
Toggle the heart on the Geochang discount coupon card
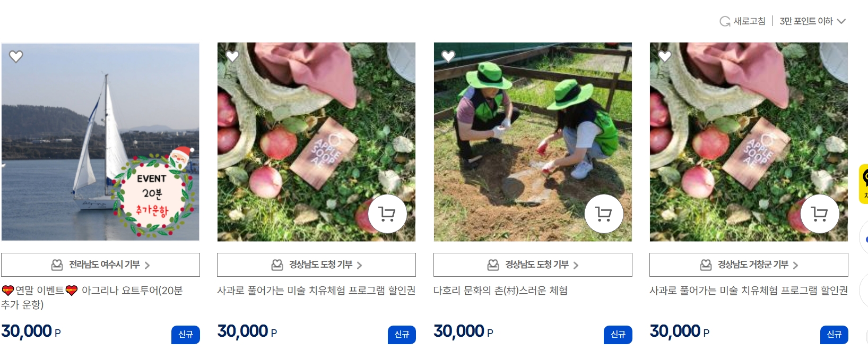664,56
